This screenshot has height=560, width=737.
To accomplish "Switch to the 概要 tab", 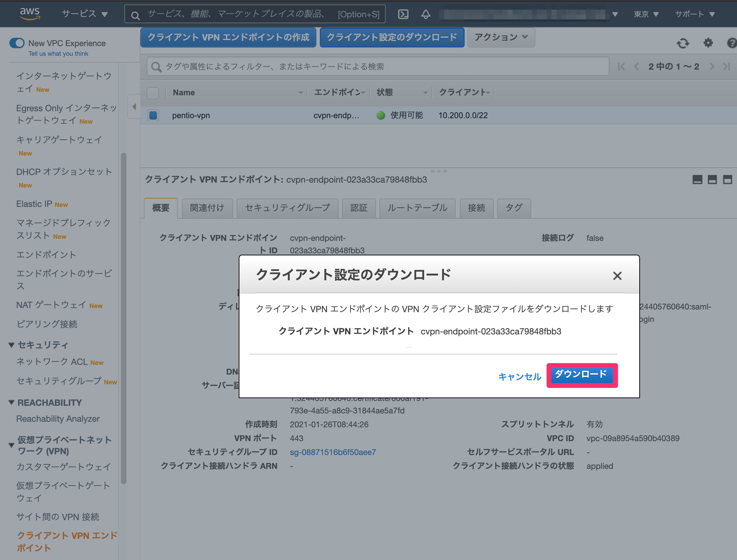I will coord(161,208).
